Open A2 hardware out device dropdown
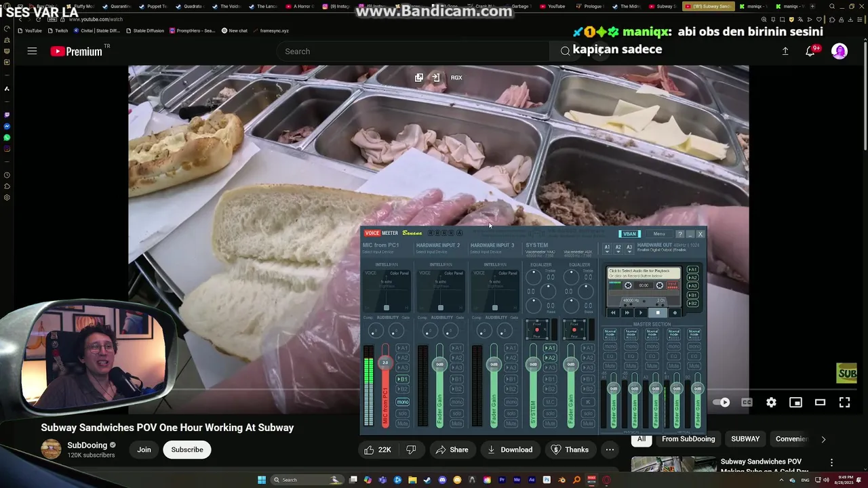The image size is (868, 488). [x=618, y=249]
